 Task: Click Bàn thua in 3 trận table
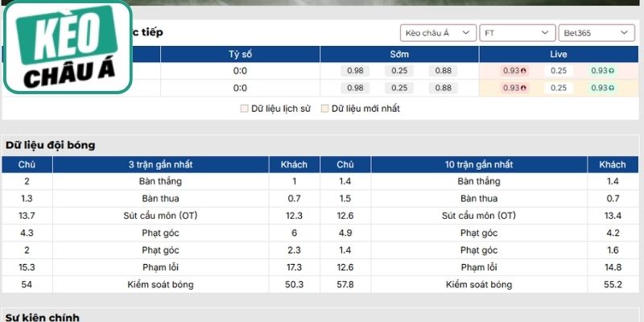[160, 198]
